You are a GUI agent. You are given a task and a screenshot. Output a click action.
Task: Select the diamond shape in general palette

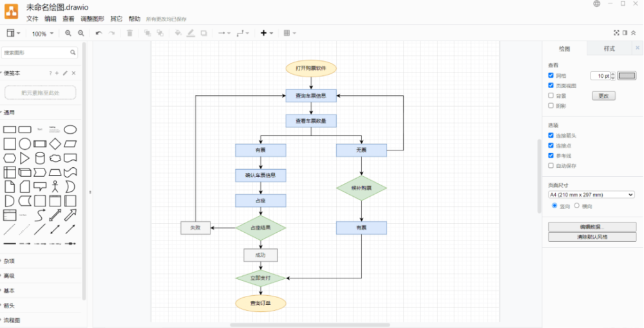pos(55,144)
